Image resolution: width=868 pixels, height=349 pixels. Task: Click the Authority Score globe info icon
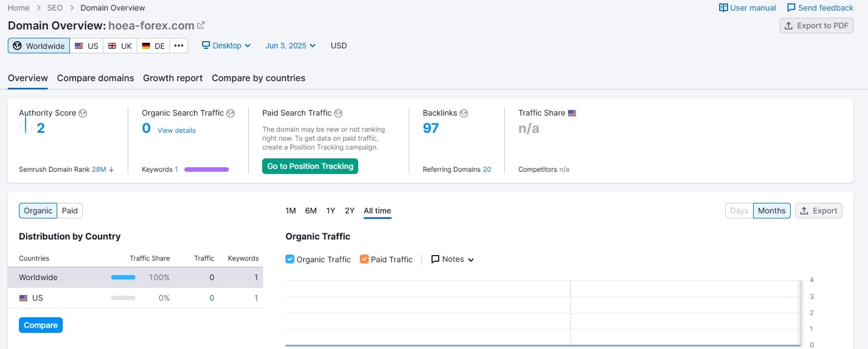coord(83,113)
